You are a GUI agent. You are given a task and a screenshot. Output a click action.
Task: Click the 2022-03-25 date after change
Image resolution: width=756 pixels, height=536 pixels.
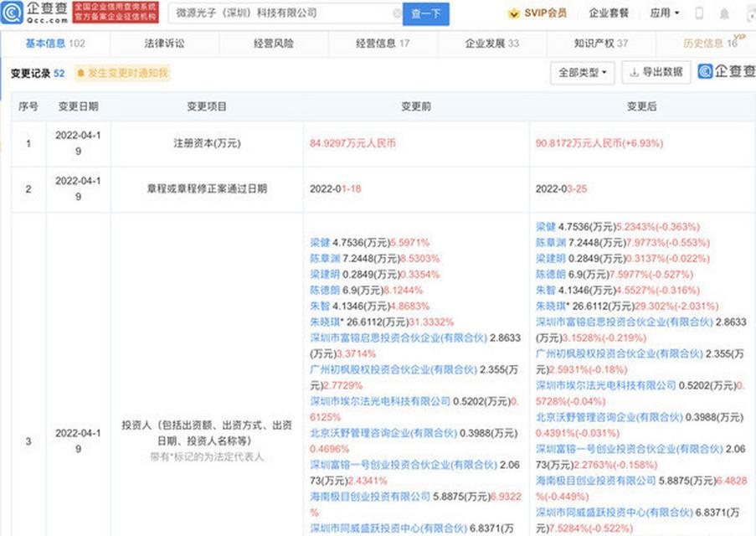[561, 188]
